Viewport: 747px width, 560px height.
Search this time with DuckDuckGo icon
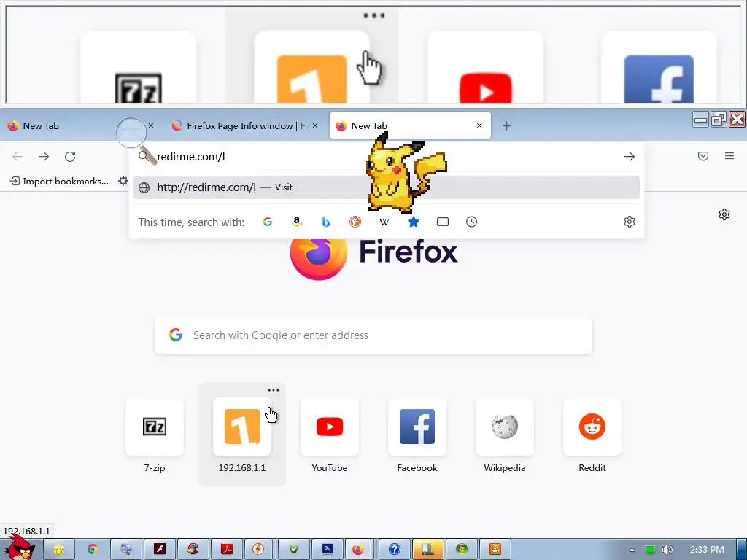(x=355, y=222)
